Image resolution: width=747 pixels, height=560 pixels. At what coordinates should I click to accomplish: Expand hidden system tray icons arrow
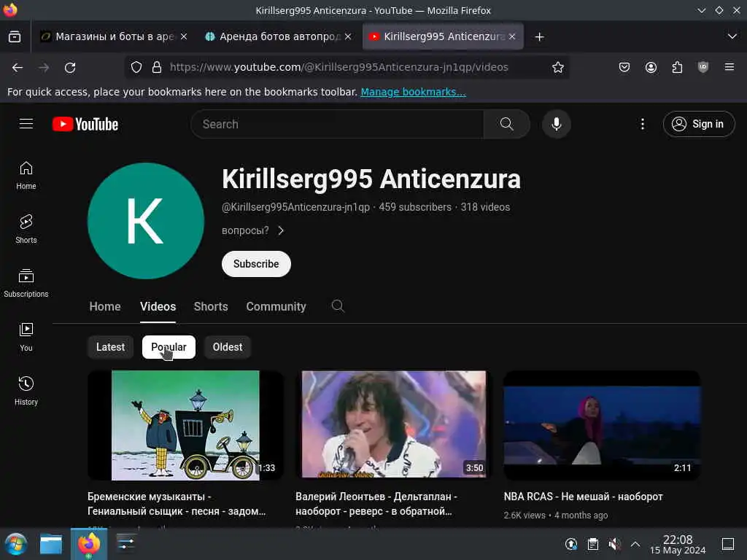[x=635, y=544]
